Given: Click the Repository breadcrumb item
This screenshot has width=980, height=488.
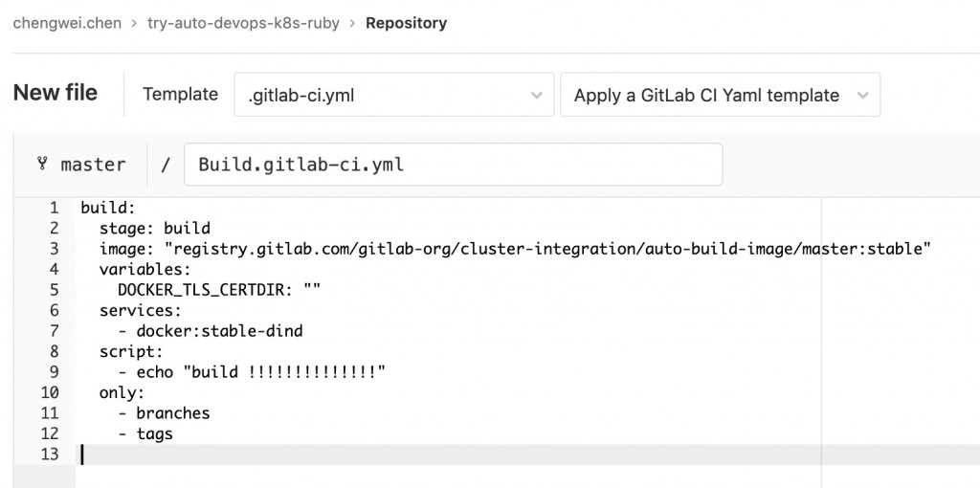Looking at the screenshot, I should click(406, 23).
